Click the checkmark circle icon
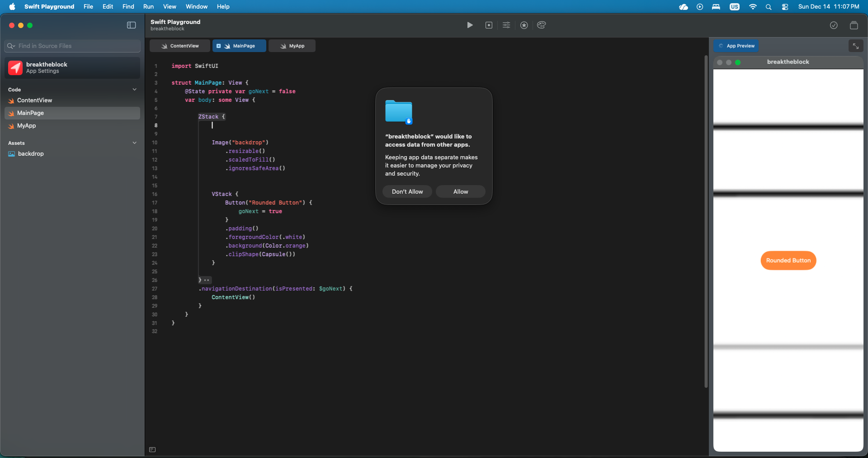This screenshot has height=458, width=868. click(834, 25)
